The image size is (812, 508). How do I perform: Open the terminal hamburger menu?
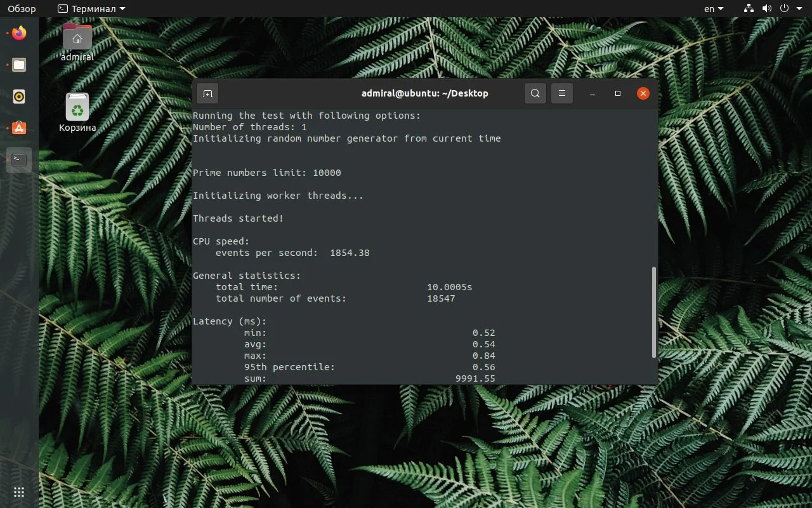click(562, 93)
